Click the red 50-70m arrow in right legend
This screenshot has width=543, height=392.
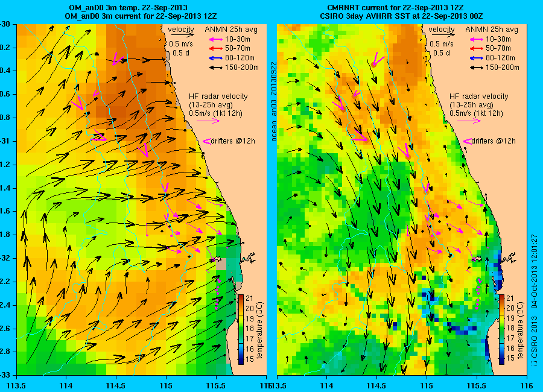pos(477,49)
